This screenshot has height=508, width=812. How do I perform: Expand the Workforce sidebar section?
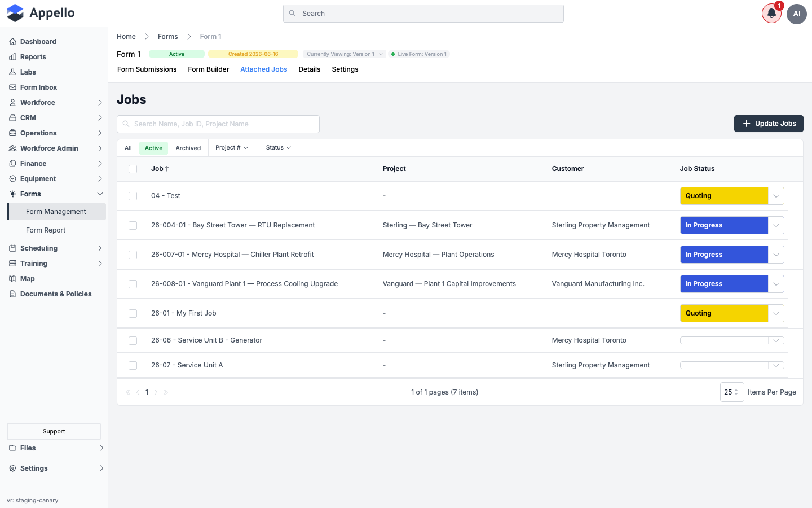click(x=100, y=103)
